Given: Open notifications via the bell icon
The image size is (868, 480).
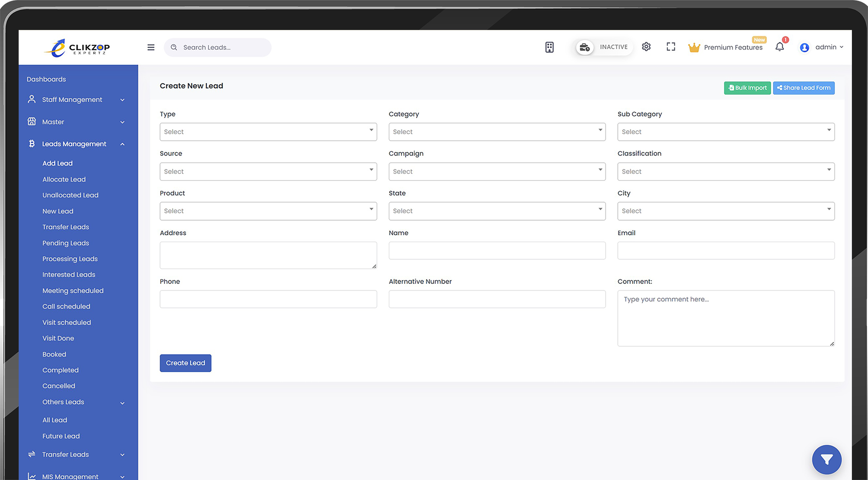Looking at the screenshot, I should 780,47.
